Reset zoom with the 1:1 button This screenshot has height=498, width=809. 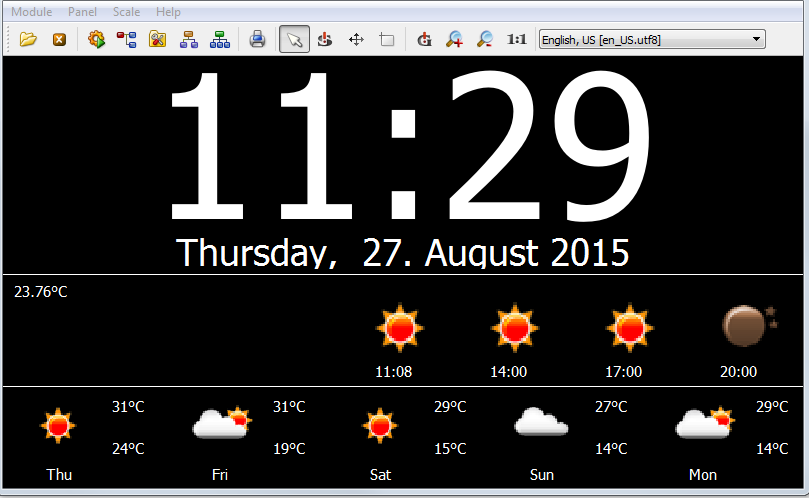pos(516,39)
